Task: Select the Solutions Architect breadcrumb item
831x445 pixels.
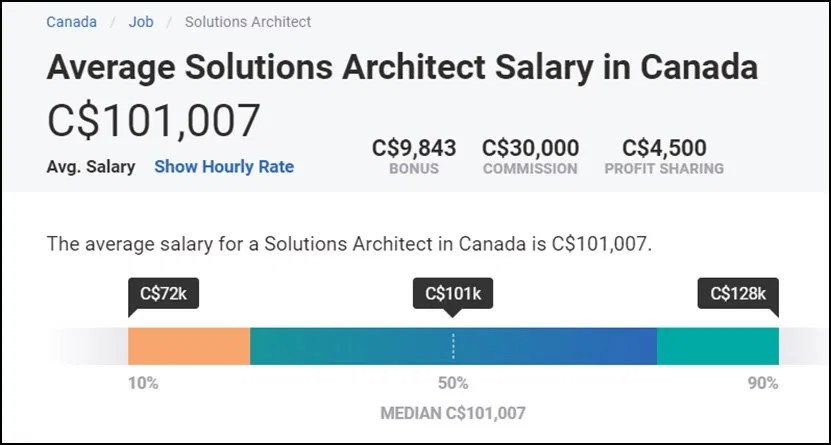Action: 248,22
